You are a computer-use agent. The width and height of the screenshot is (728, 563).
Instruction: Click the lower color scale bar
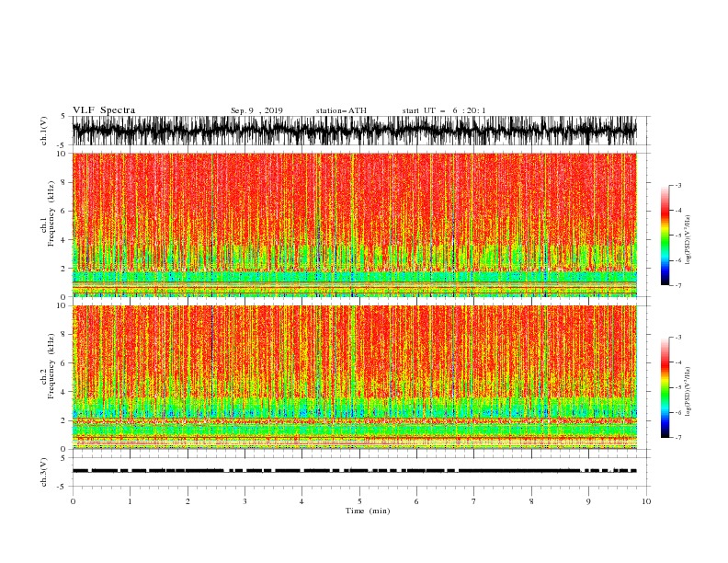(x=665, y=387)
